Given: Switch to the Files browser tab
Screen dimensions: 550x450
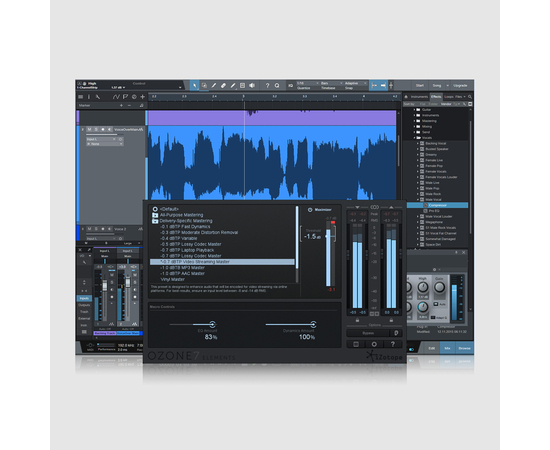Looking at the screenshot, I should click(x=458, y=96).
